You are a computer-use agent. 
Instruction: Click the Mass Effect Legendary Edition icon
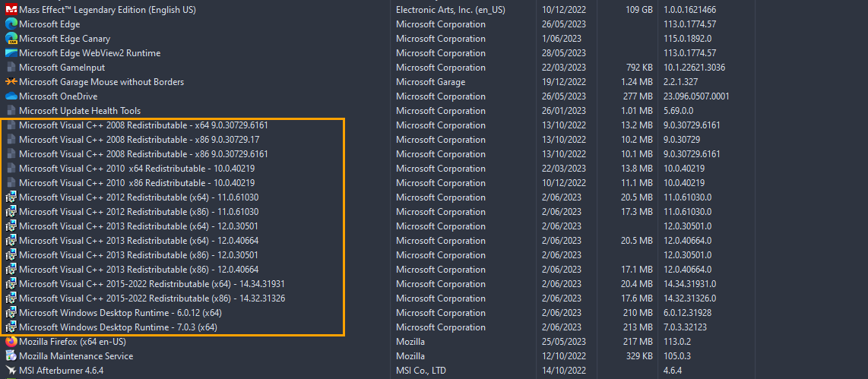coord(11,10)
